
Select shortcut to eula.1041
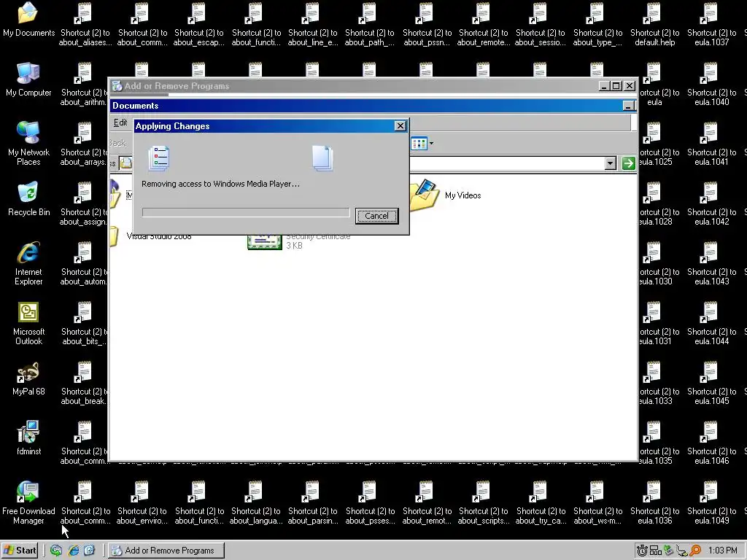(x=711, y=144)
